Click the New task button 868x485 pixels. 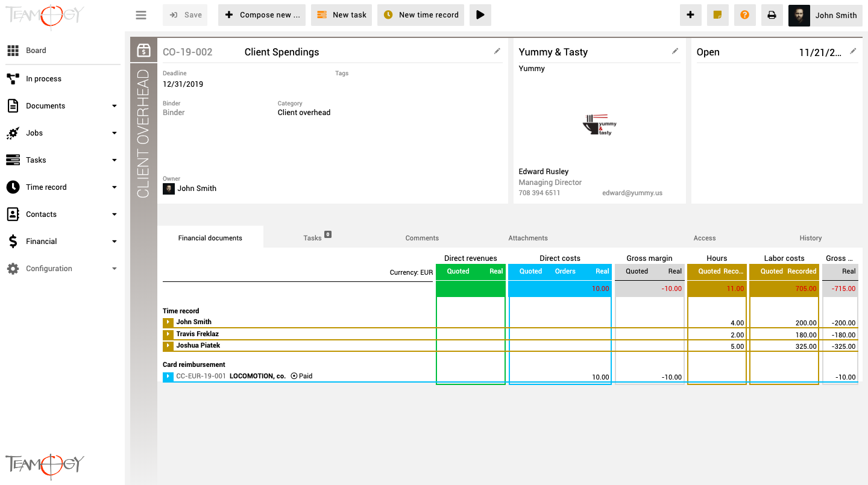coord(341,15)
